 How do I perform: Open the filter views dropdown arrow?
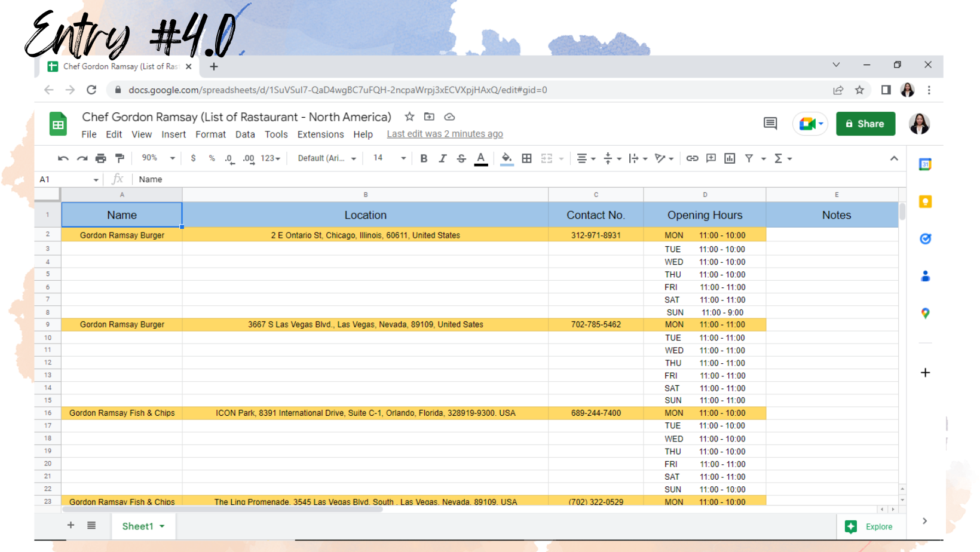tap(763, 159)
